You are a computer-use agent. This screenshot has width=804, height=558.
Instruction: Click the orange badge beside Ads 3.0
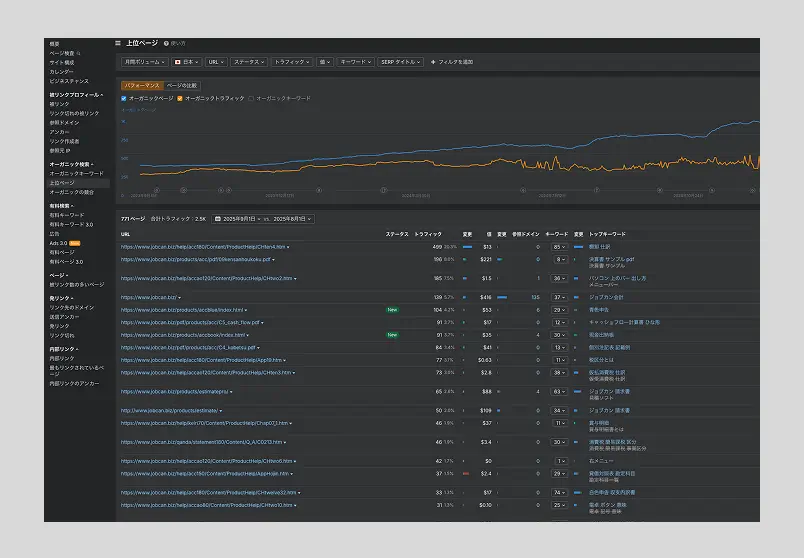click(75, 243)
